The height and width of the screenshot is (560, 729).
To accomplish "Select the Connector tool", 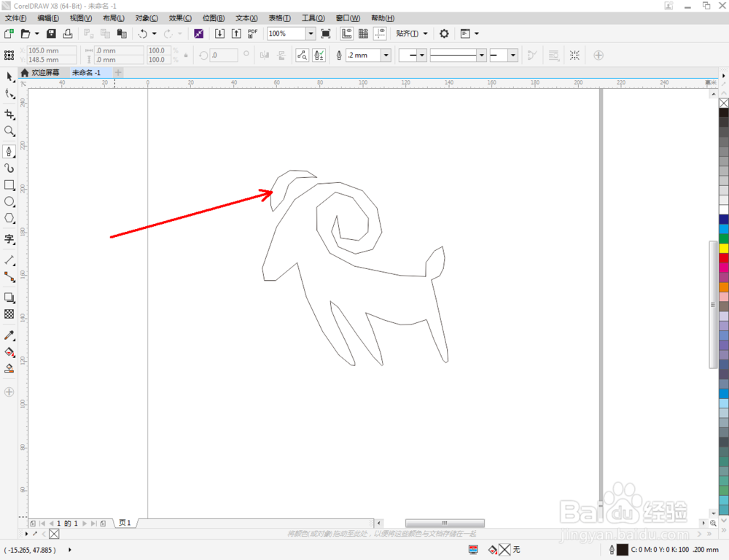I will [9, 277].
